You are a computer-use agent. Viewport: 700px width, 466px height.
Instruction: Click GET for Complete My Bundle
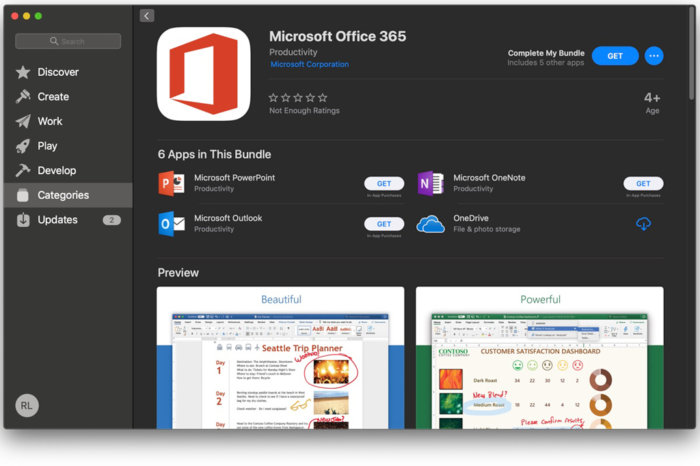click(x=615, y=56)
